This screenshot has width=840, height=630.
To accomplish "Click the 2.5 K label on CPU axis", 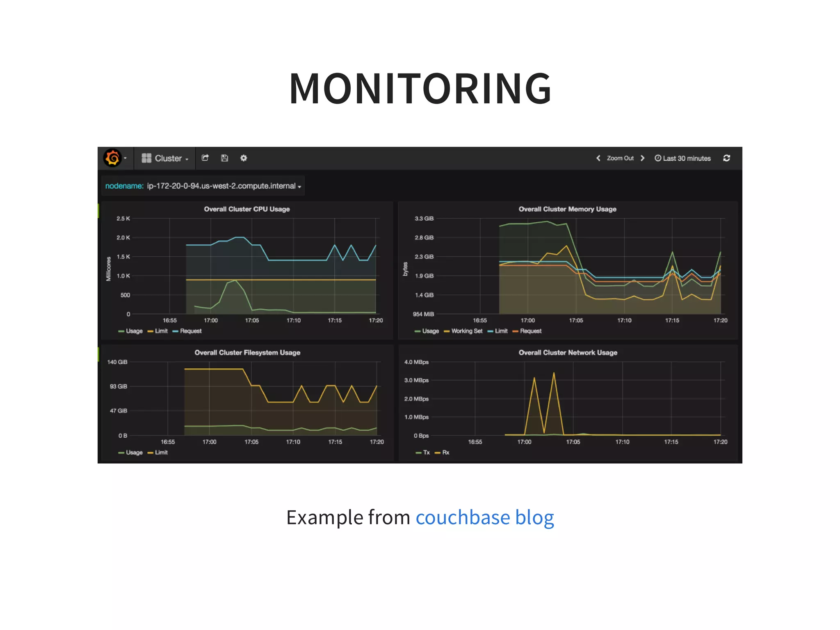I will tap(123, 219).
